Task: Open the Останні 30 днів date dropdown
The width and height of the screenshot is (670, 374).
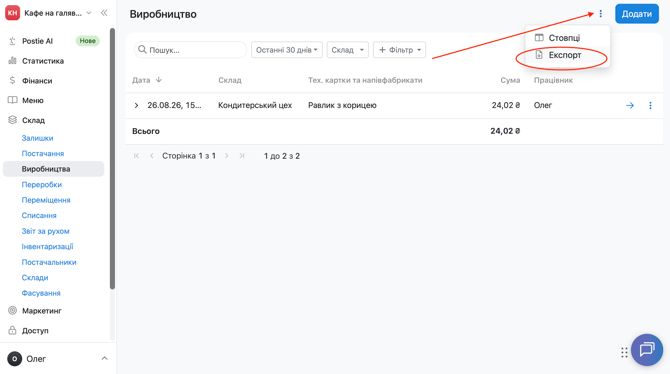Action: click(x=287, y=50)
